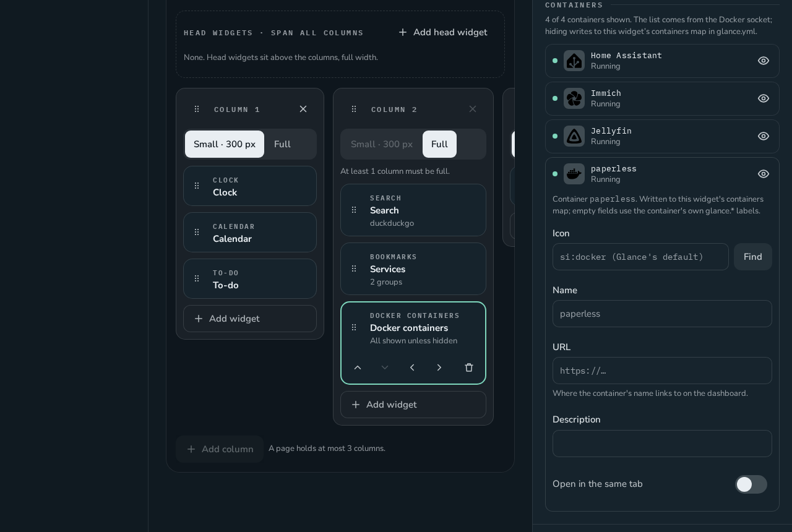Expand the Home Assistant container row
This screenshot has height=532, width=792.
point(662,61)
